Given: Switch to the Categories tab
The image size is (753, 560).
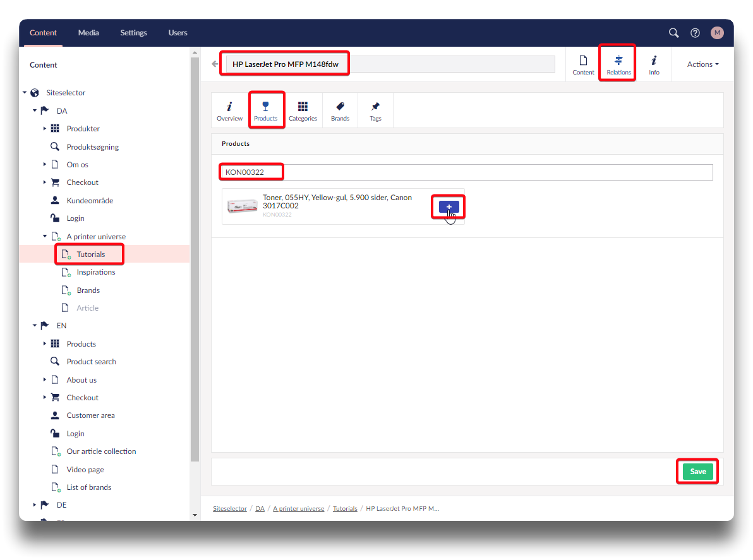Looking at the screenshot, I should (303, 110).
